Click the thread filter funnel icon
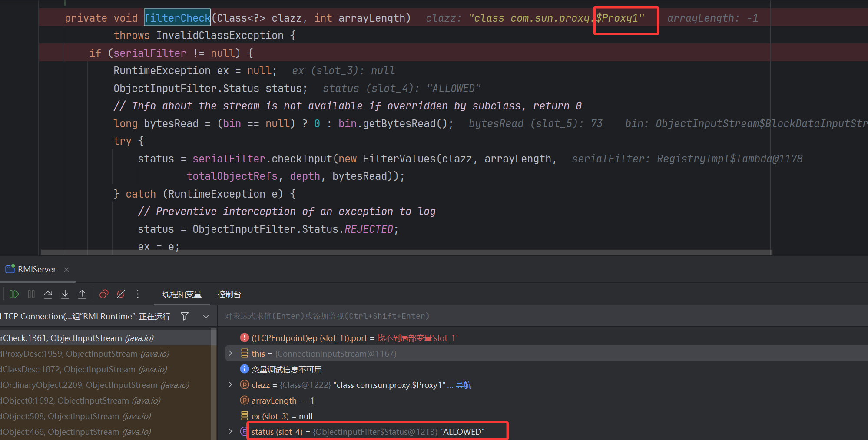This screenshot has height=440, width=868. (185, 316)
